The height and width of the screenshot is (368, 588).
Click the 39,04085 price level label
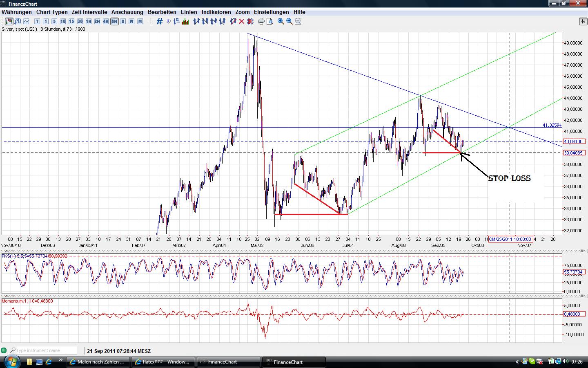(x=574, y=153)
